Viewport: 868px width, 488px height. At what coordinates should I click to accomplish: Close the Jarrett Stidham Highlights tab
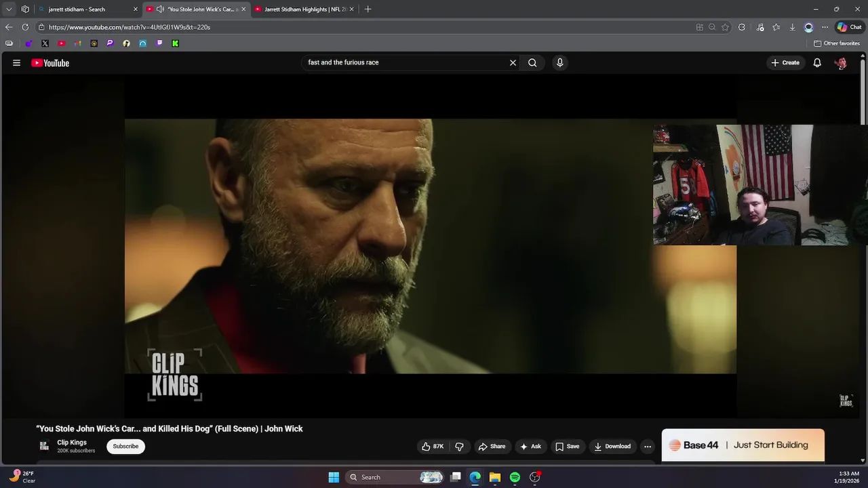pos(351,9)
